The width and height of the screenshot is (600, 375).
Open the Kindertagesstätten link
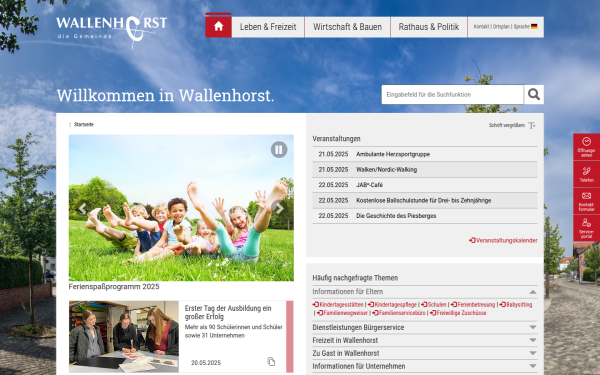(338, 305)
